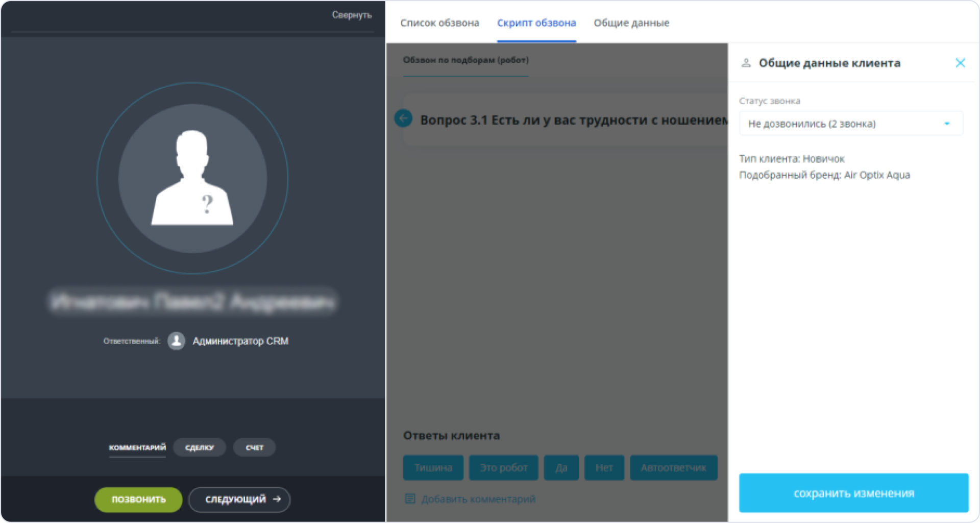
Task: Click the Подобранный бренд: Air Optix Aqua text
Action: tap(824, 175)
